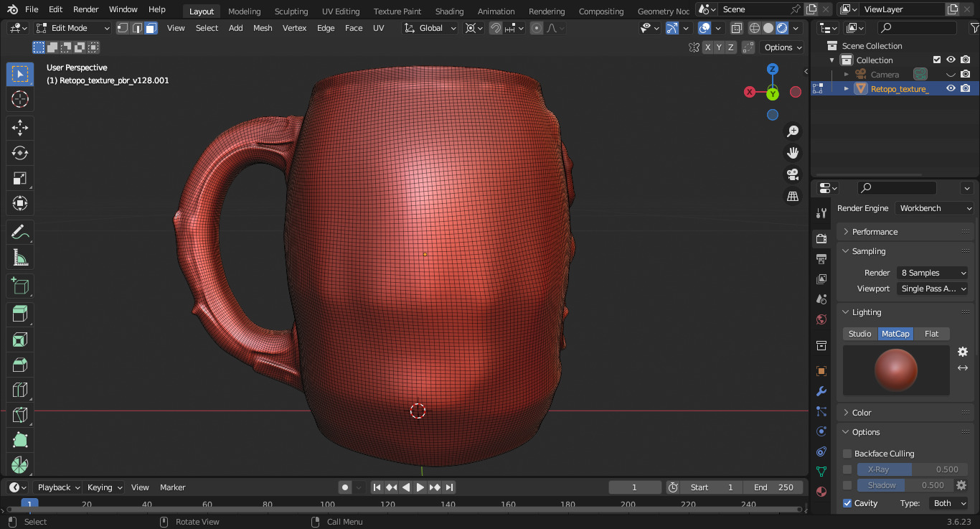Click the Options button in viewport
Image resolution: width=980 pixels, height=529 pixels.
click(x=783, y=47)
